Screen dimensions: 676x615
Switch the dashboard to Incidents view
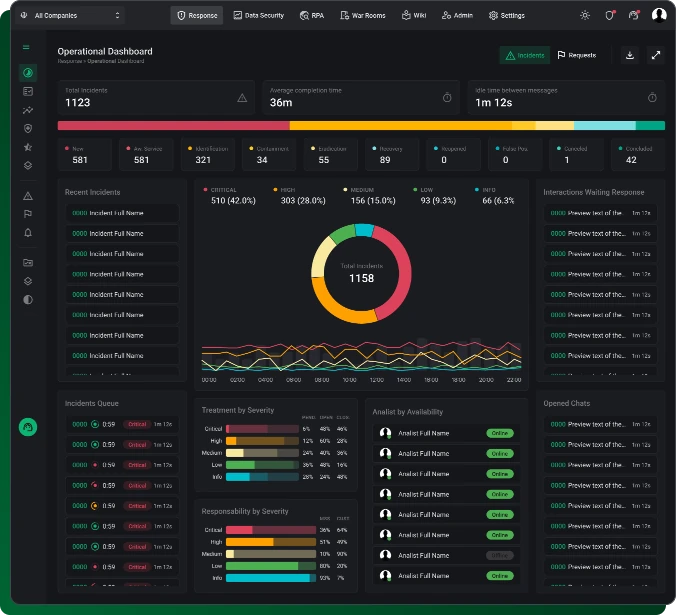tap(525, 55)
